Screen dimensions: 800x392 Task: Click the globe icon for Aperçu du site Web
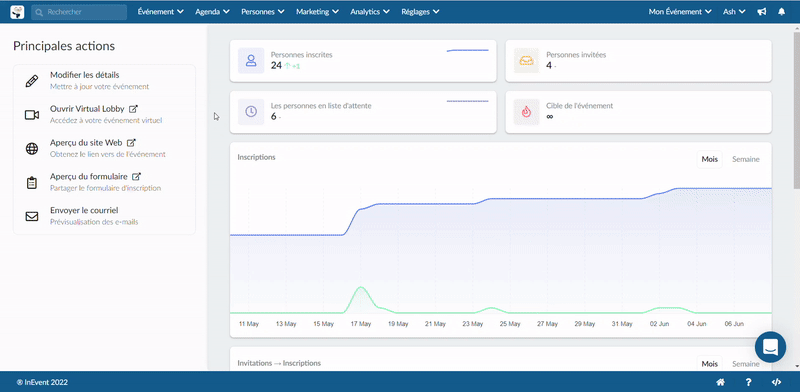tap(32, 149)
